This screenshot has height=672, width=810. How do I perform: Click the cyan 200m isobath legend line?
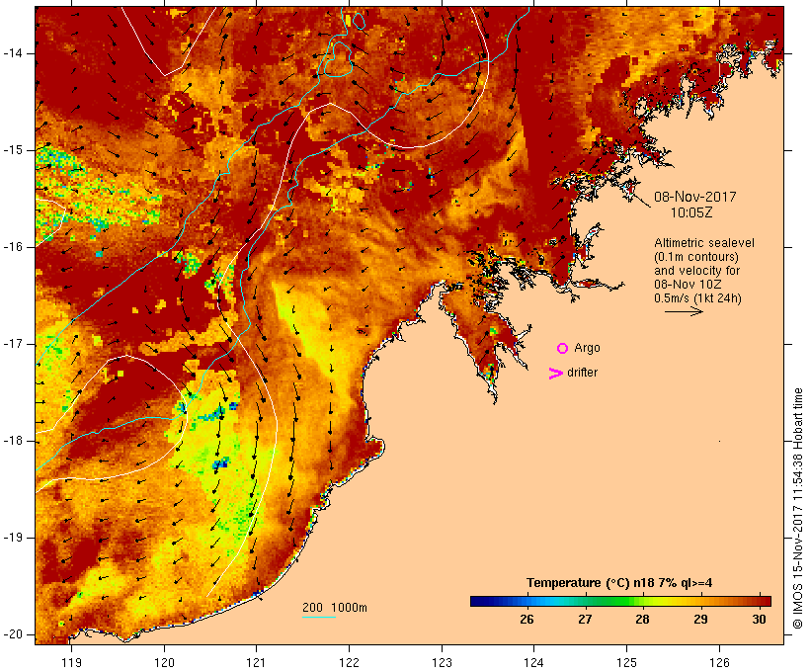pos(319,617)
